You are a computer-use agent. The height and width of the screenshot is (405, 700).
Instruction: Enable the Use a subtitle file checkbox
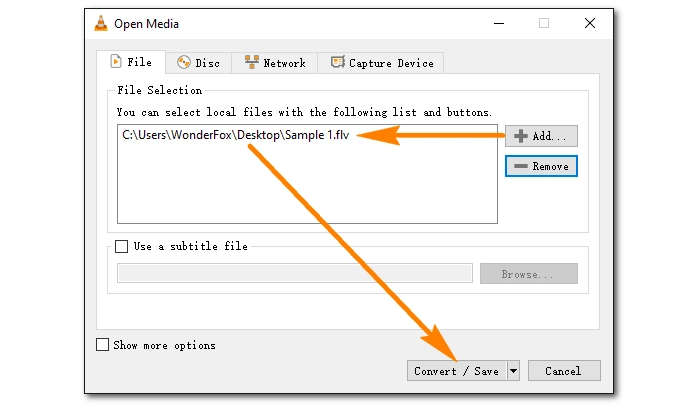[x=123, y=246]
